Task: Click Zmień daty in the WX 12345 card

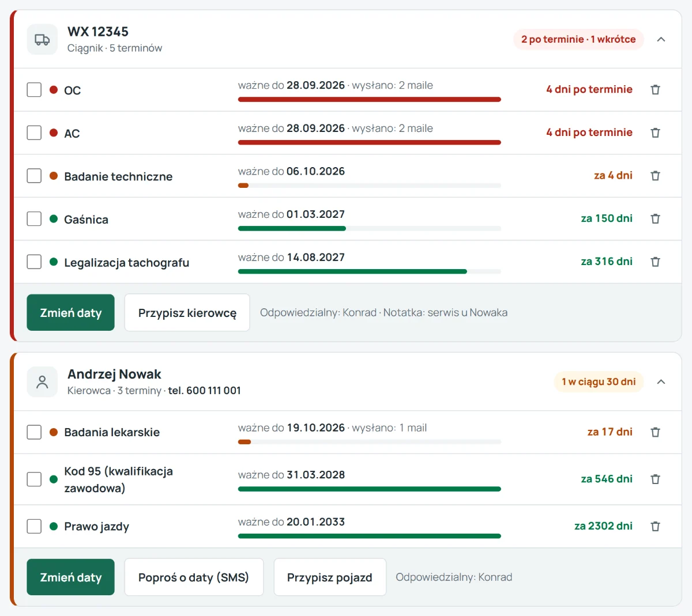Action: 70,313
